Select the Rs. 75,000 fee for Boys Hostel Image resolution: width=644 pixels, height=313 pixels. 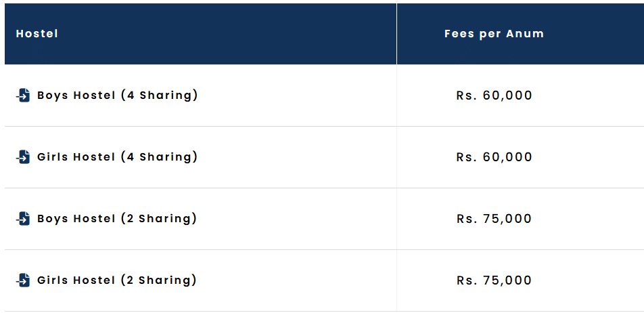click(495, 219)
